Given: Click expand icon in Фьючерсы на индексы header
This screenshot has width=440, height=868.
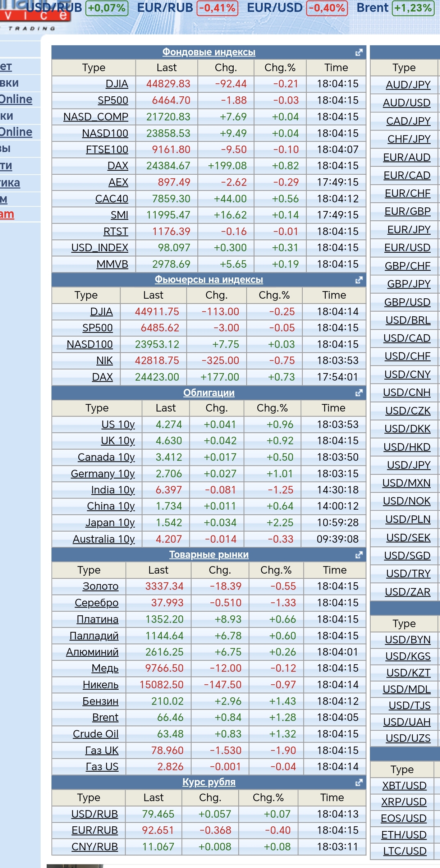Looking at the screenshot, I should pos(358,280).
